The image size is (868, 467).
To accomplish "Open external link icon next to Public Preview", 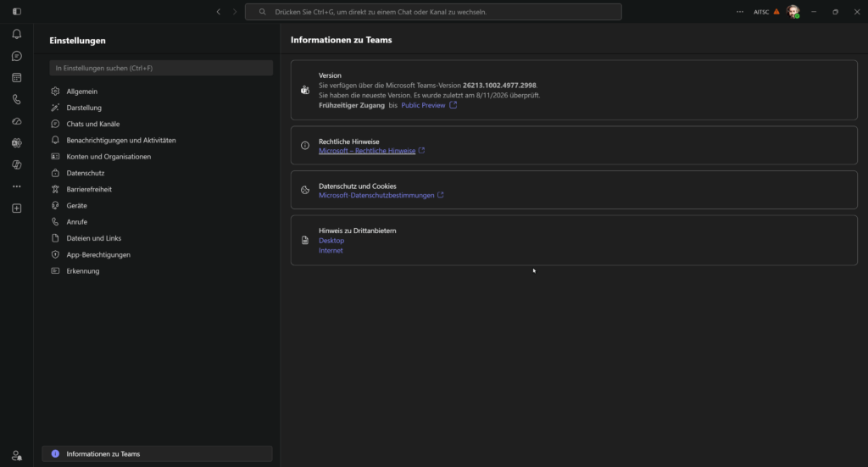I will [453, 105].
